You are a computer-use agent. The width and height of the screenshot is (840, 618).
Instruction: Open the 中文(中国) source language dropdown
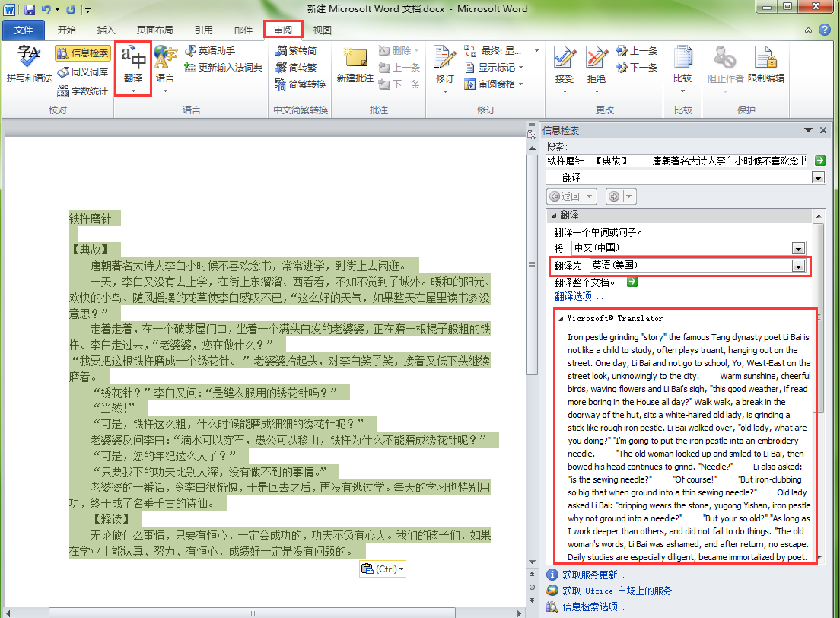pos(798,248)
